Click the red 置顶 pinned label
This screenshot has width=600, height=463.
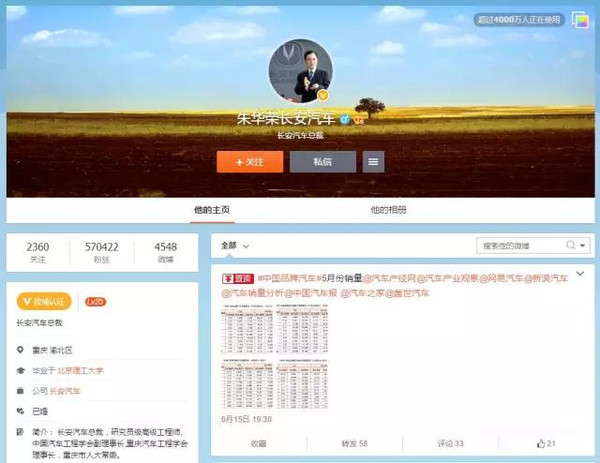238,279
